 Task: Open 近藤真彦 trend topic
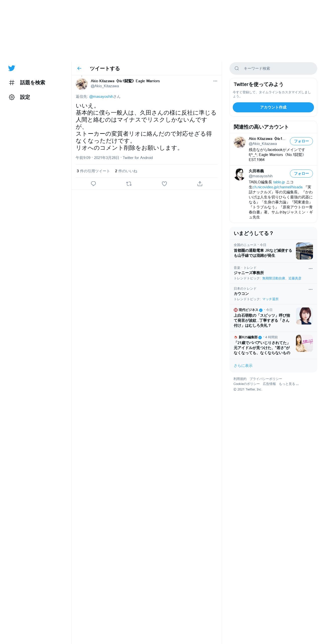[295, 278]
